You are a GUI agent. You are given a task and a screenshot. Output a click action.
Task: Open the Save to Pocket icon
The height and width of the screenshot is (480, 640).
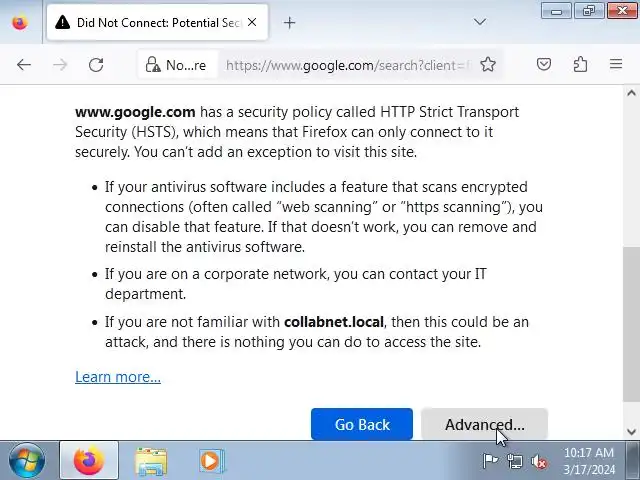pos(544,65)
